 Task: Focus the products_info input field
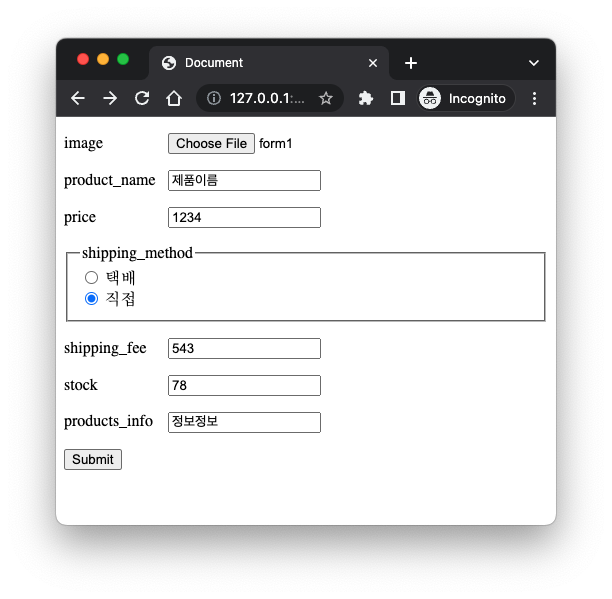pos(244,422)
